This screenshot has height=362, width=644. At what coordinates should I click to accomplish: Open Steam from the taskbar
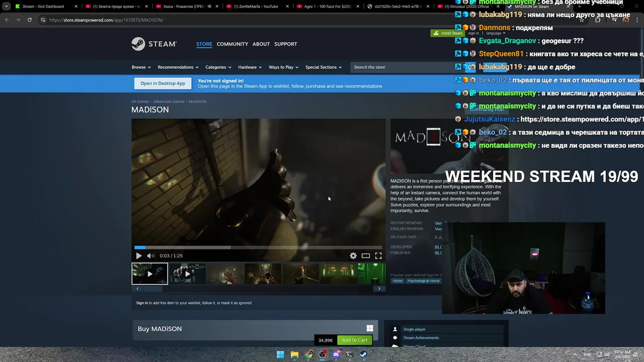(x=363, y=354)
